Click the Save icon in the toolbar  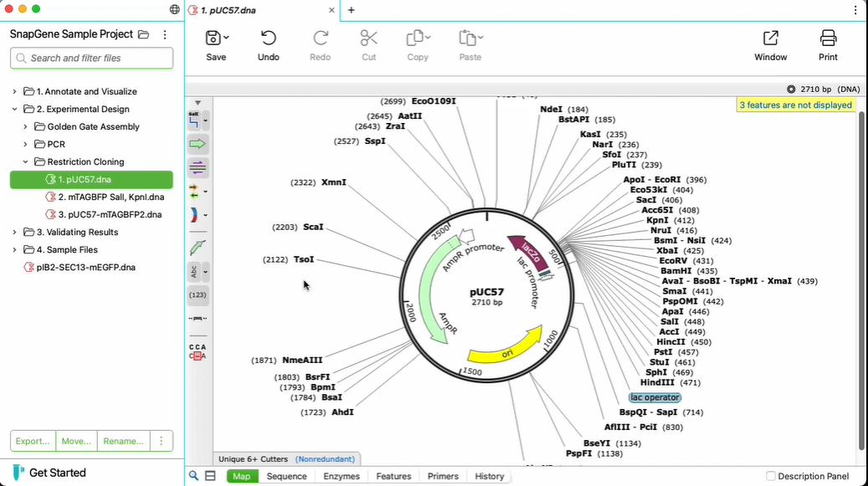pos(213,38)
